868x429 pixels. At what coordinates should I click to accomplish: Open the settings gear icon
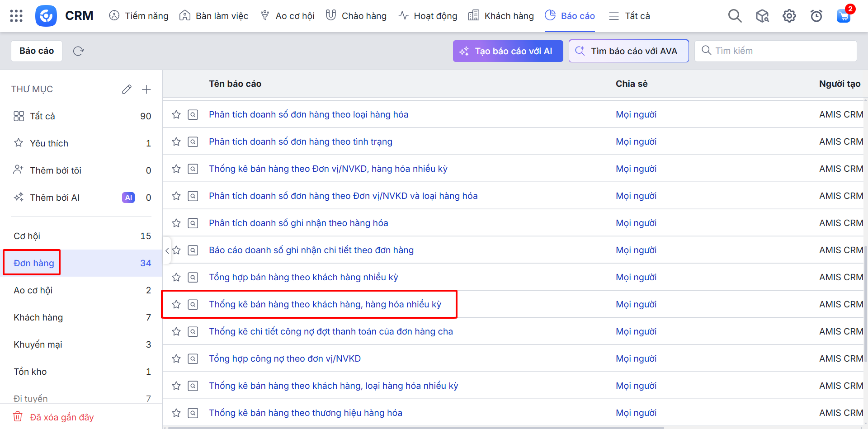(x=789, y=16)
